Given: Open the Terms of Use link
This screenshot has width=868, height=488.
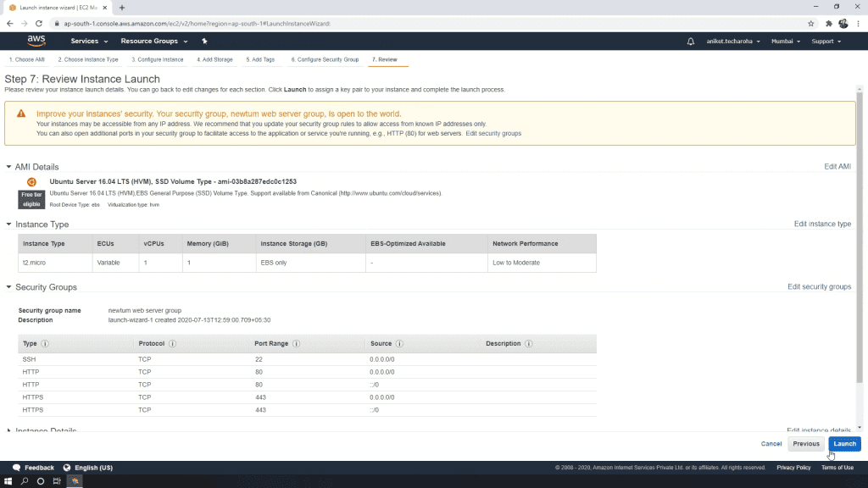Looking at the screenshot, I should [x=837, y=468].
